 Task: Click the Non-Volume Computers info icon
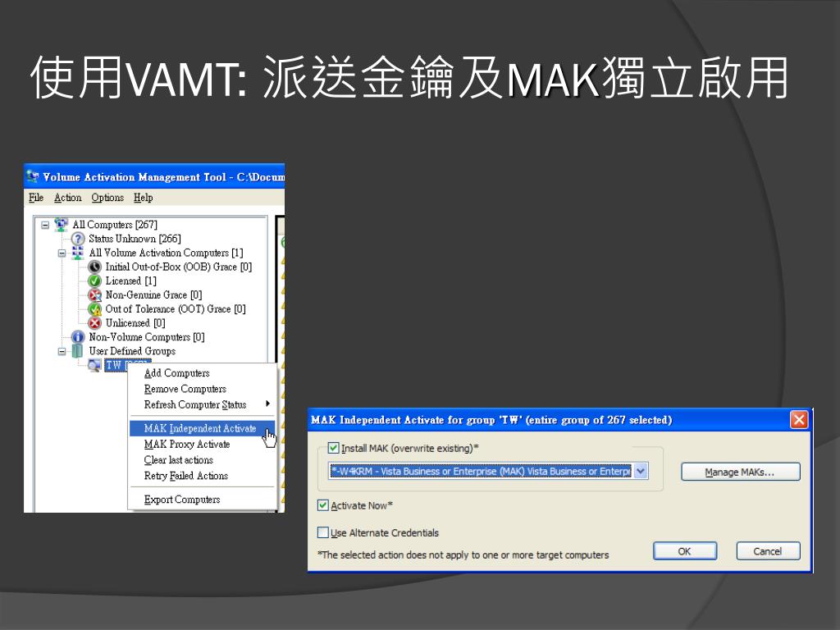coord(78,337)
